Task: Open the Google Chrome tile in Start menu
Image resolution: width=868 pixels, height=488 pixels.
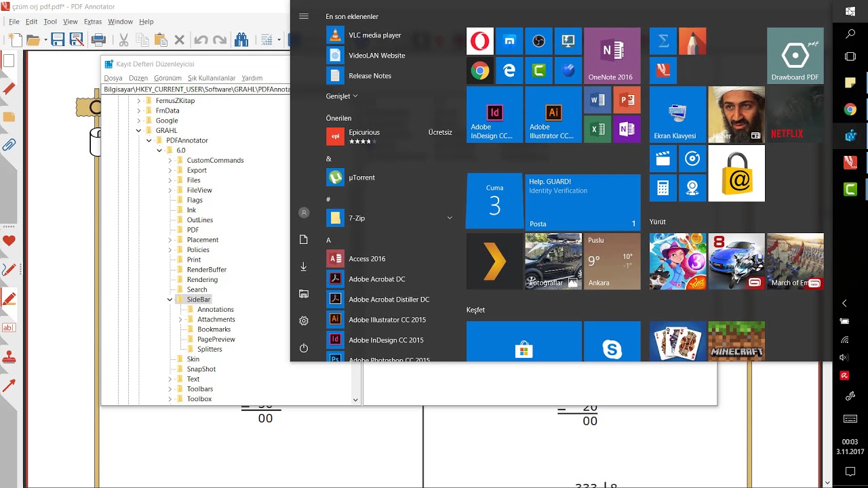Action: pos(480,70)
